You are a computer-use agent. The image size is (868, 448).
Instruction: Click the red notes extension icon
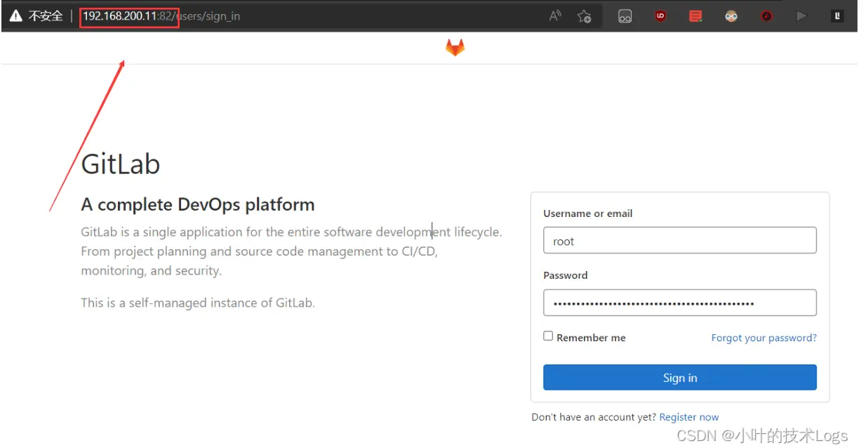click(695, 16)
